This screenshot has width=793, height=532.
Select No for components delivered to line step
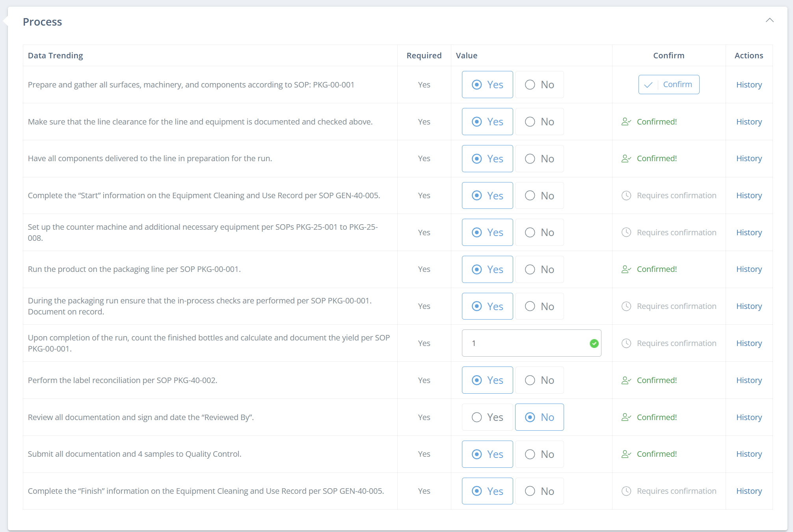539,159
